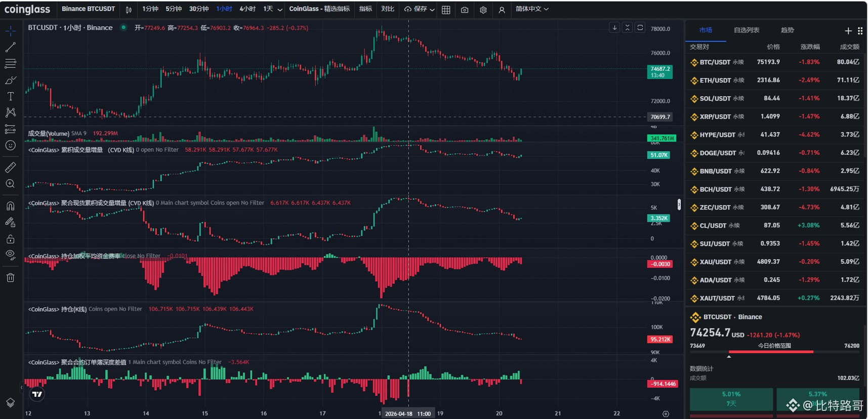Select the trend line drawing tool
The height and width of the screenshot is (419, 868).
click(x=10, y=48)
